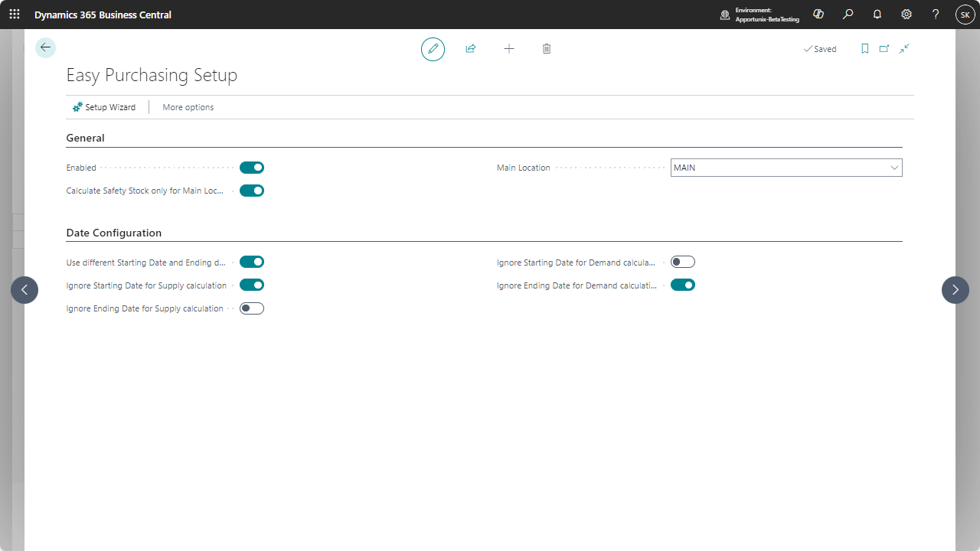Pop out page with open-in-new-window icon
Viewport: 980px width, 551px height.
tap(884, 48)
